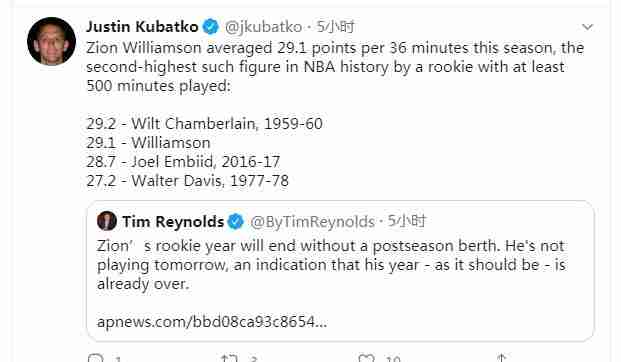The image size is (621, 362).
Task: Open the Zion Williamson tweet text body
Action: click(x=335, y=114)
